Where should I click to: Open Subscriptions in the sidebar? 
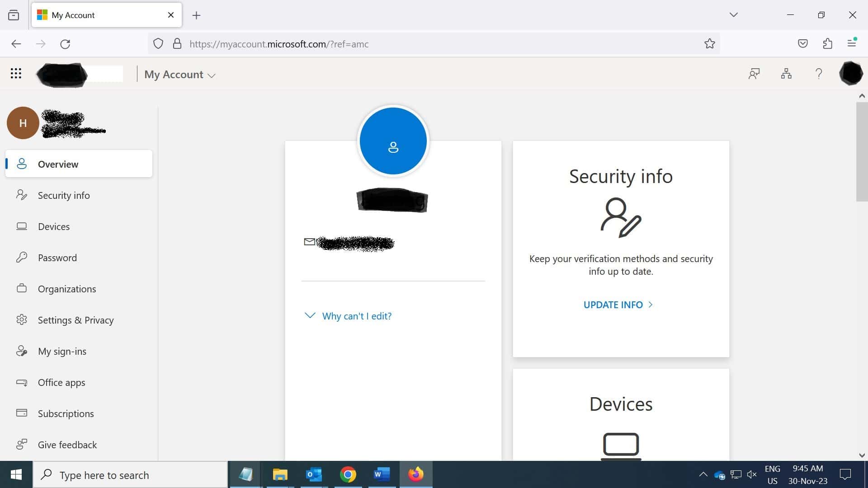[x=79, y=413]
